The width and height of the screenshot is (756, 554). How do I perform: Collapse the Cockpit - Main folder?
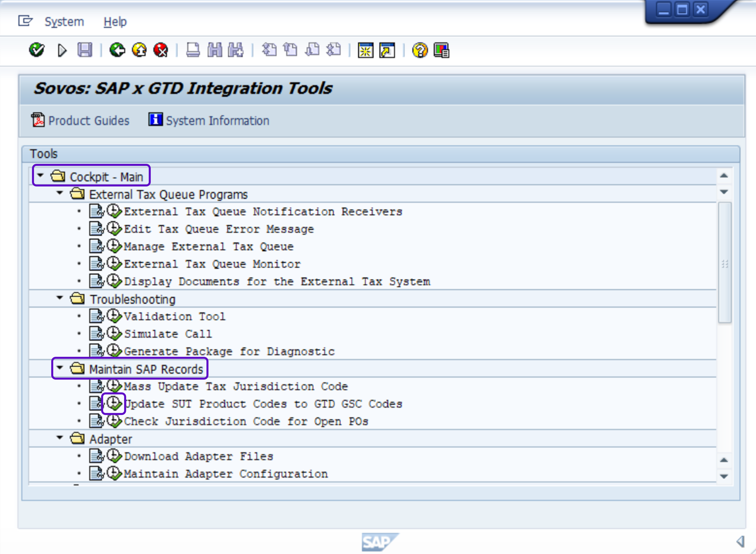coord(40,175)
